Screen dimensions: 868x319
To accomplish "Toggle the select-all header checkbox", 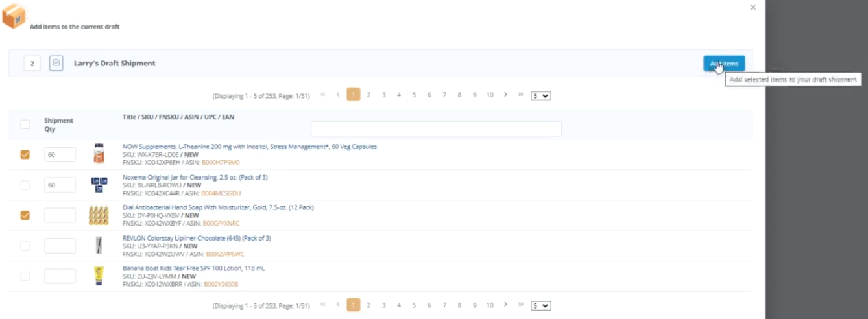I will point(25,124).
